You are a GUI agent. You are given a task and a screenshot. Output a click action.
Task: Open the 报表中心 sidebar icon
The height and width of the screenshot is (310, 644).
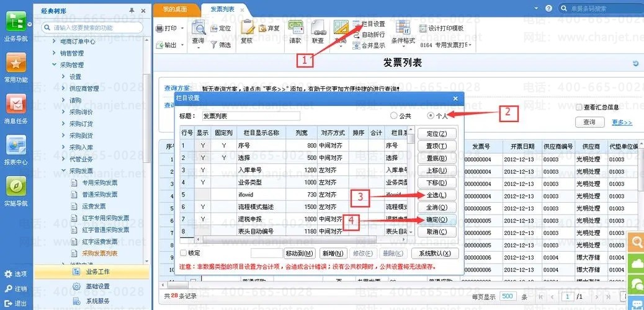[x=16, y=145]
